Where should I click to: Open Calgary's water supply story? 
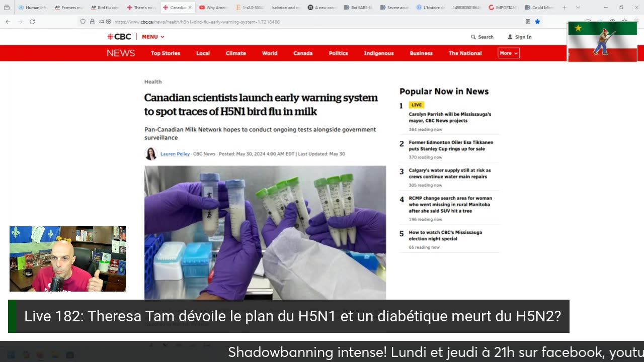pos(450,173)
